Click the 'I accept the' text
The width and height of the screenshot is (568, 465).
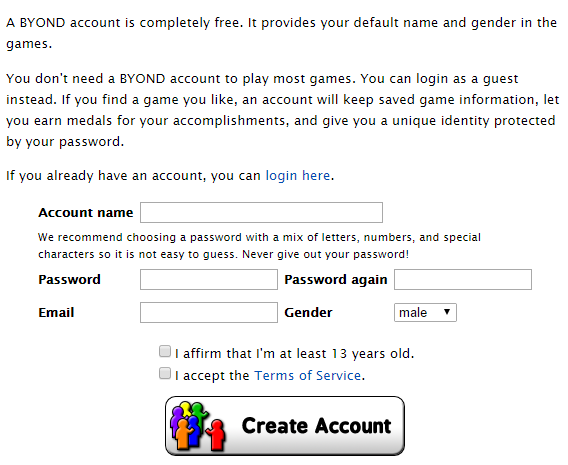tap(212, 376)
